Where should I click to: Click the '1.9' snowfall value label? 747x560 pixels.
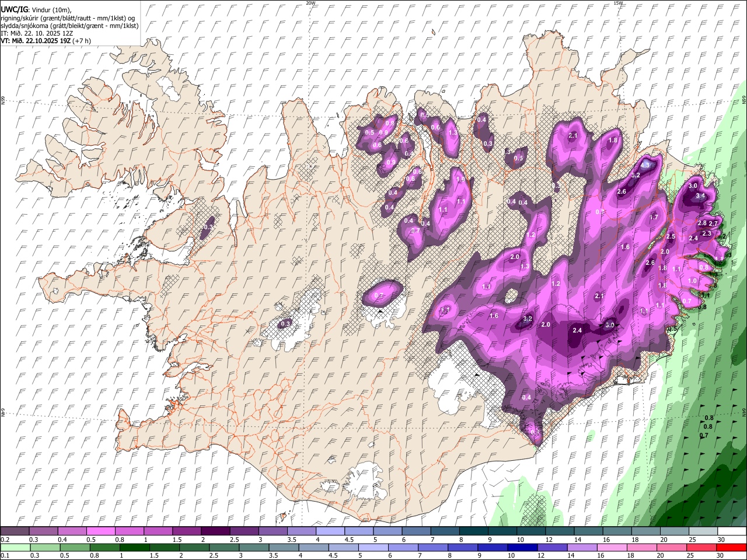click(x=460, y=179)
